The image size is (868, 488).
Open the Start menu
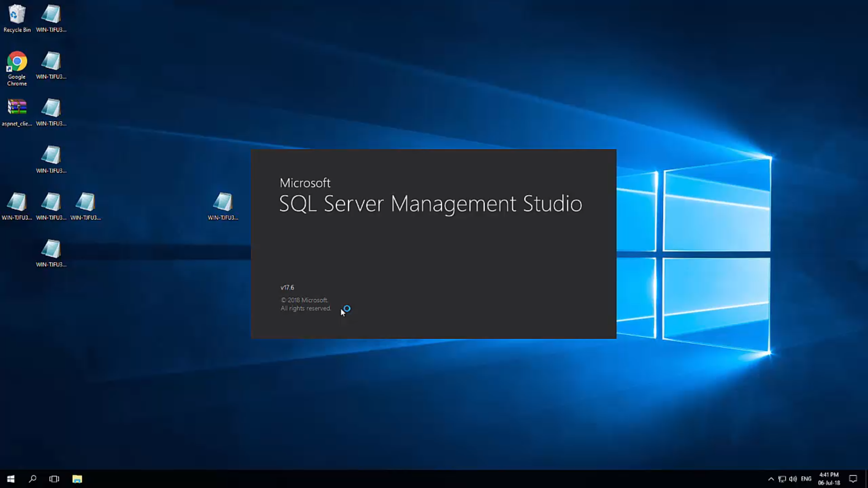tap(10, 479)
